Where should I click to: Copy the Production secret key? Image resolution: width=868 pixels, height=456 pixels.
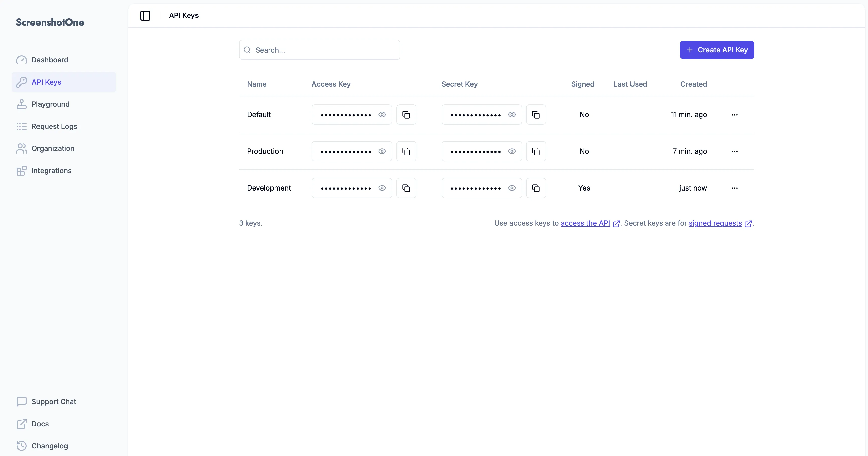536,151
